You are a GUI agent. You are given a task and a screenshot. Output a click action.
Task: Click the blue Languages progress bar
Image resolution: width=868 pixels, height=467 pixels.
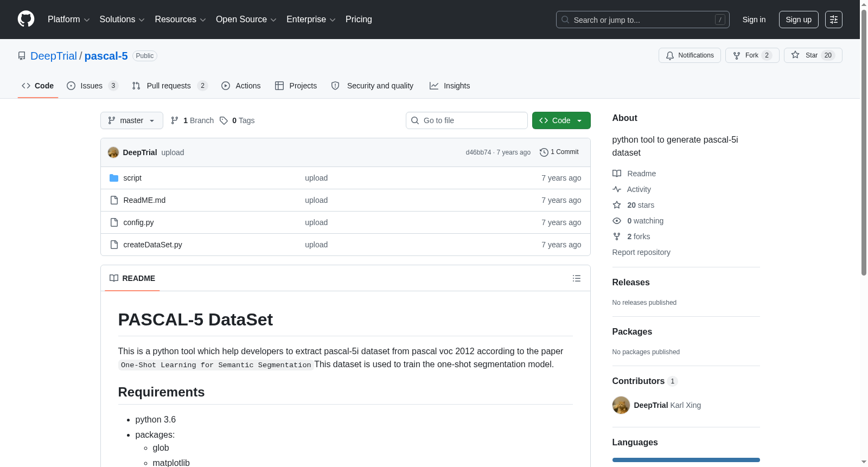point(686,460)
